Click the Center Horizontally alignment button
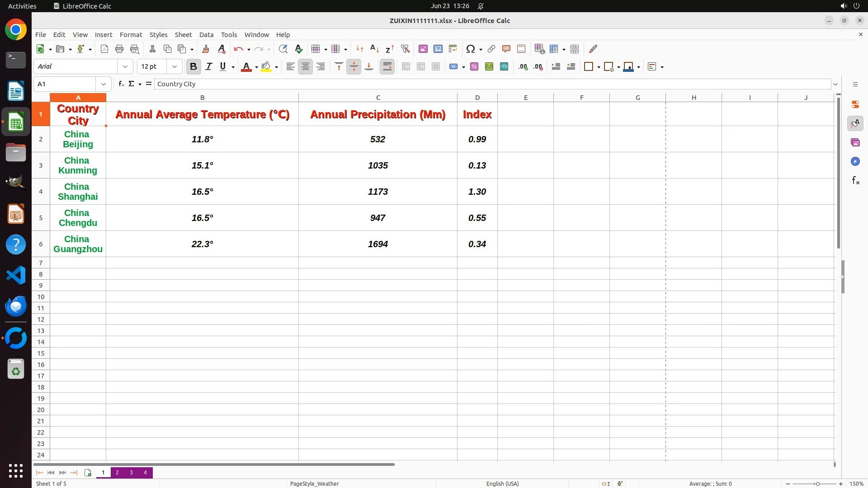The height and width of the screenshot is (488, 868). 306,67
